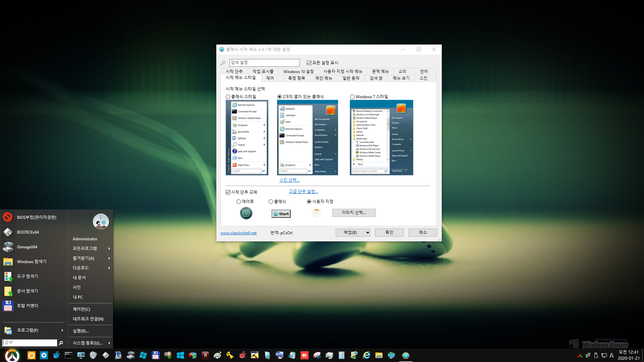Switch to Classic Shell settings taskbar button
Image resolution: width=644 pixels, height=362 pixels.
(x=406, y=355)
